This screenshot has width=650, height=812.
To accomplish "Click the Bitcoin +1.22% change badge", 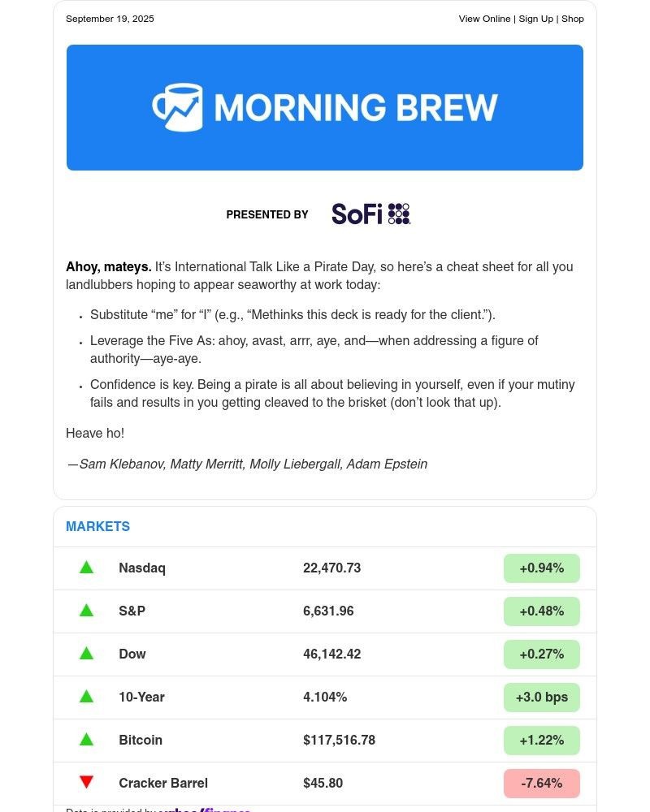I will pyautogui.click(x=541, y=741).
